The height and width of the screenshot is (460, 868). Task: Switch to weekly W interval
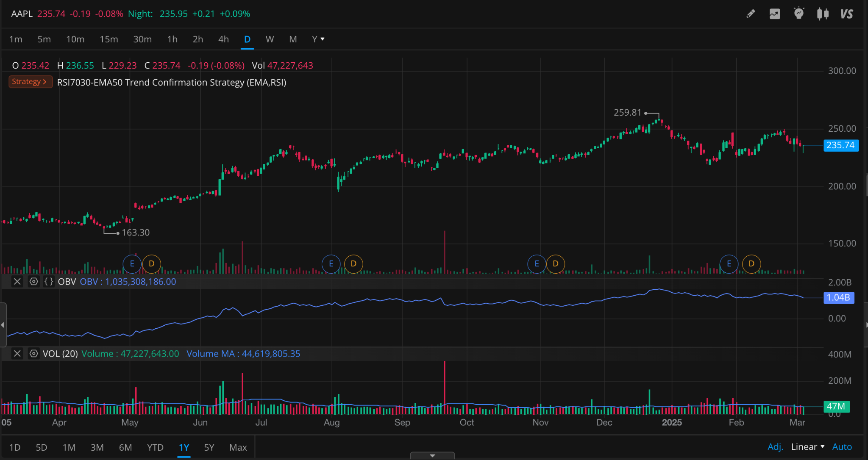tap(270, 39)
